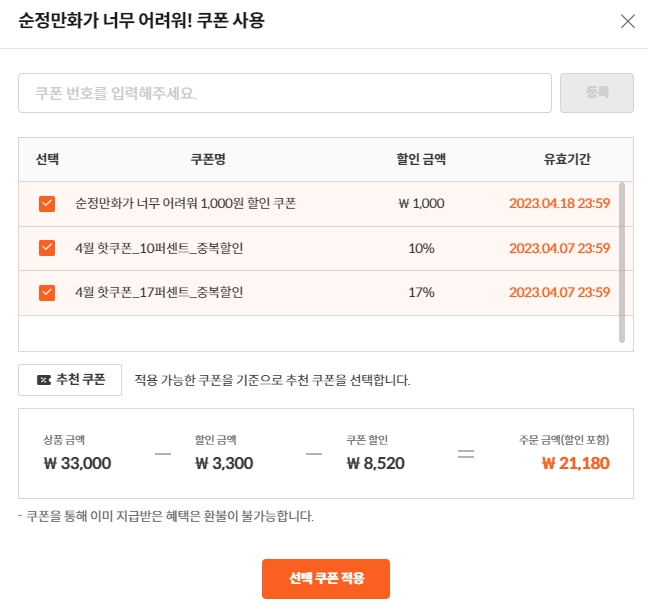Click the 2023.04.18 23:59 expiry date

[x=560, y=203]
